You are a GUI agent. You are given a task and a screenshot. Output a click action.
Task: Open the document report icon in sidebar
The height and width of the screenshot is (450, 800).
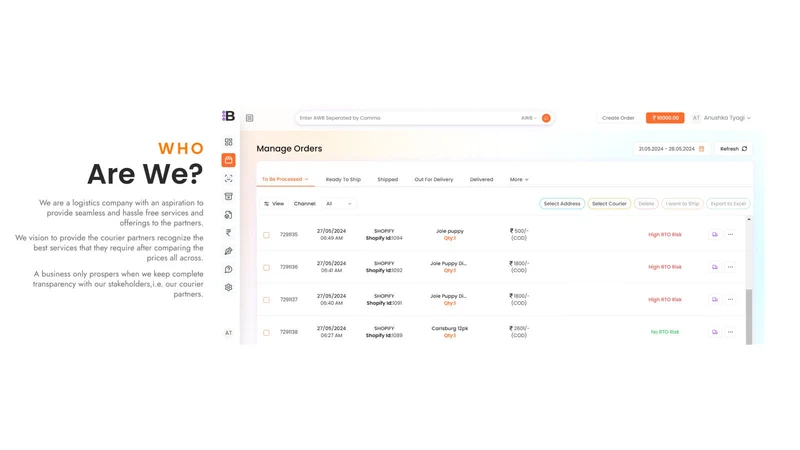click(229, 215)
